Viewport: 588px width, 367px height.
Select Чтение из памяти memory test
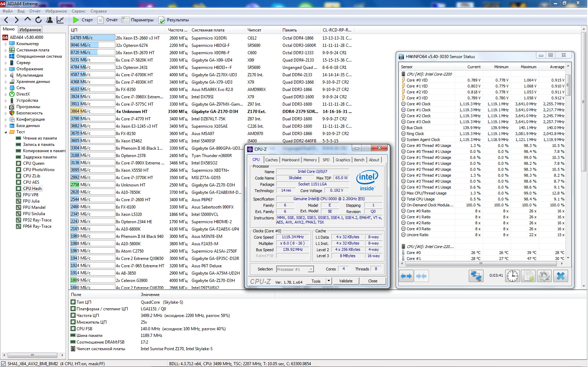[40, 138]
